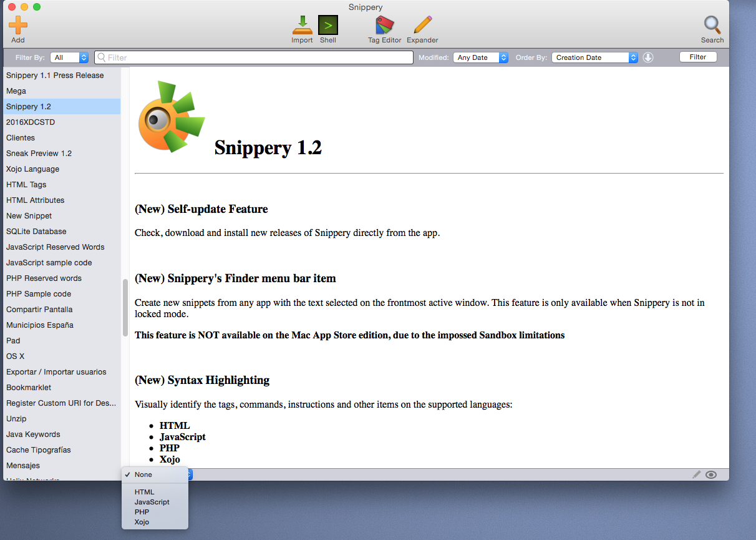Select the Sneak Preview 1.2 snippet
Viewport: 756px width, 540px height.
(x=62, y=153)
